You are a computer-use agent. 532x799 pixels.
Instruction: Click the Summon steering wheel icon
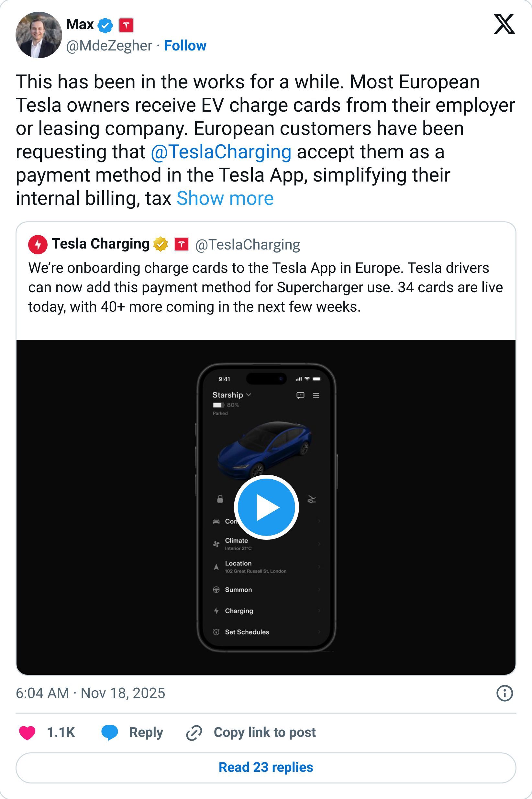pos(216,590)
